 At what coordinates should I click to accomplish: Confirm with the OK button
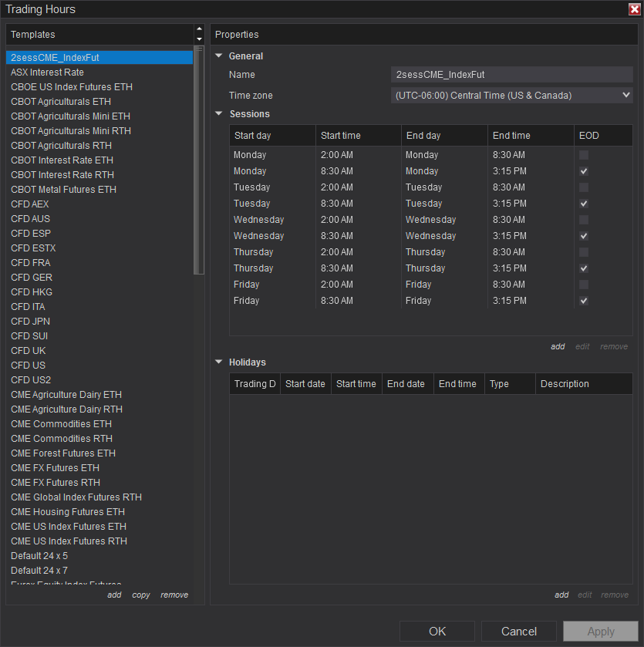(437, 632)
